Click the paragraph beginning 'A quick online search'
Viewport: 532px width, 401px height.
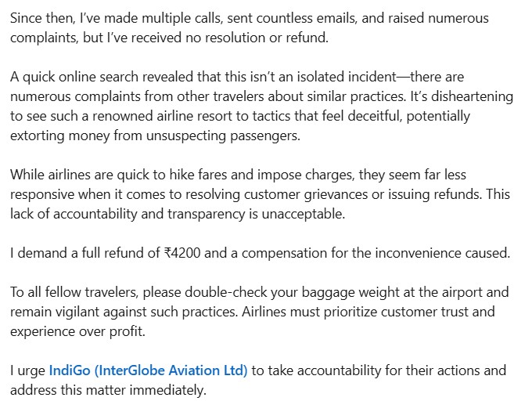[261, 106]
